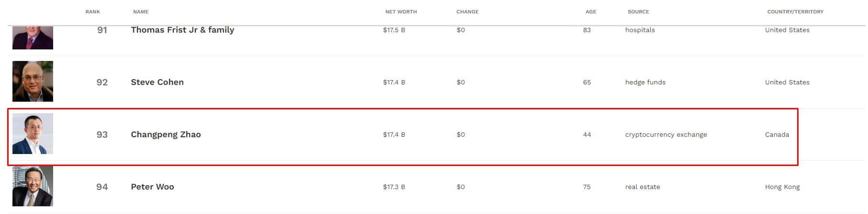
Task: Select rank number 93 cell
Action: (x=102, y=134)
